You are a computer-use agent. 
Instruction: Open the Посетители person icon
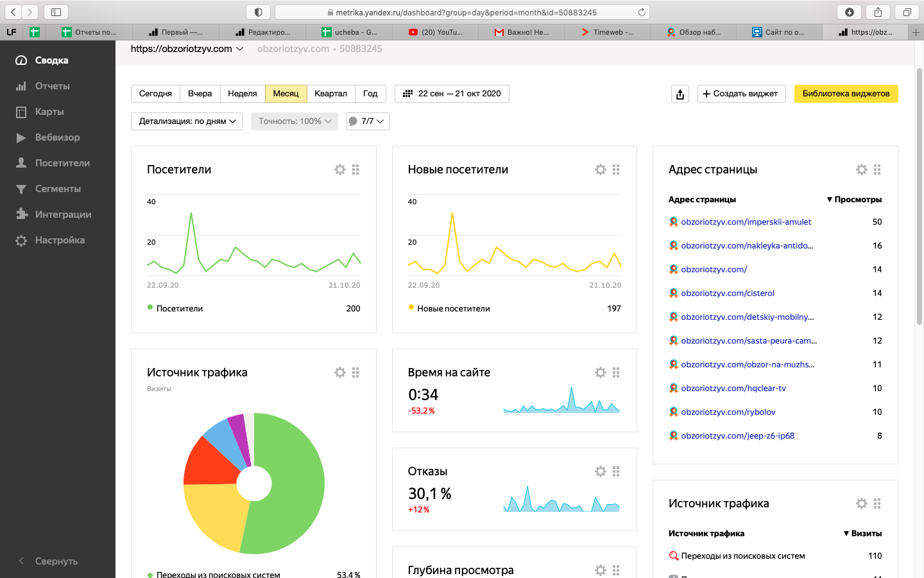pyautogui.click(x=21, y=163)
